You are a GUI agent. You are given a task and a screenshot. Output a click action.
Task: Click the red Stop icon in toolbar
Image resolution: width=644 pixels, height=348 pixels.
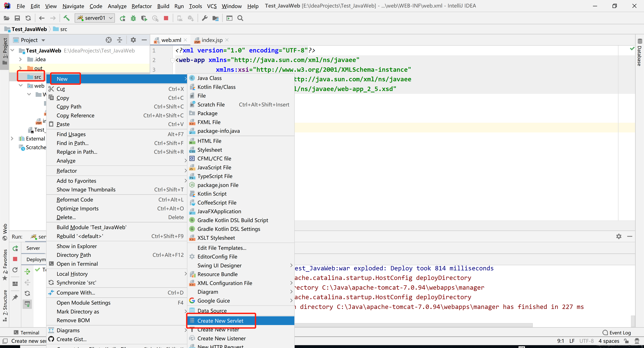click(x=166, y=18)
